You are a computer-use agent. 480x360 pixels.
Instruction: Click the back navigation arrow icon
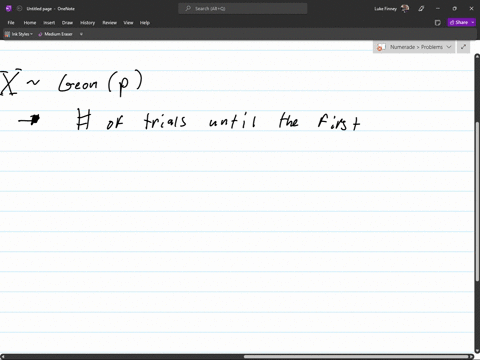click(19, 9)
